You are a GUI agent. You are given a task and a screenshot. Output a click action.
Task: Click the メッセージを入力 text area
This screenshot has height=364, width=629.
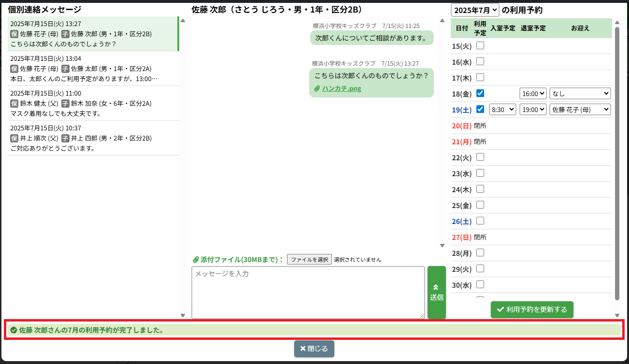click(x=308, y=293)
